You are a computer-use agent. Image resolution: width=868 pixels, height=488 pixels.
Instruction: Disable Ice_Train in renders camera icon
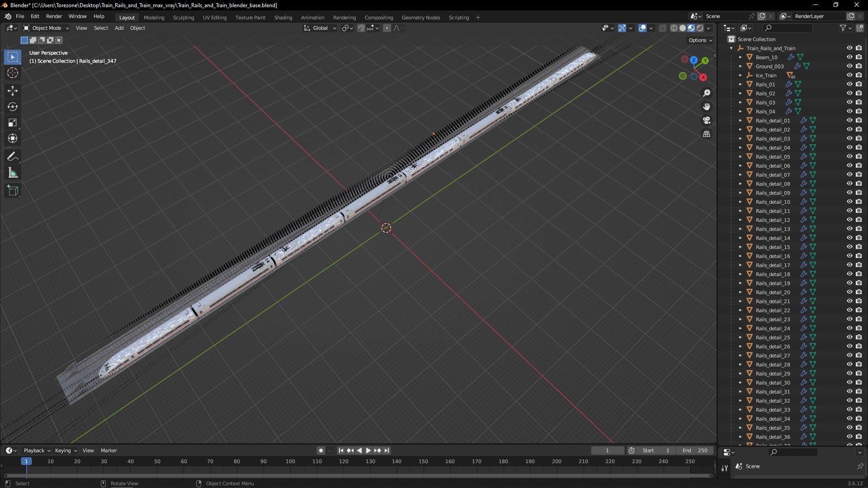click(859, 75)
